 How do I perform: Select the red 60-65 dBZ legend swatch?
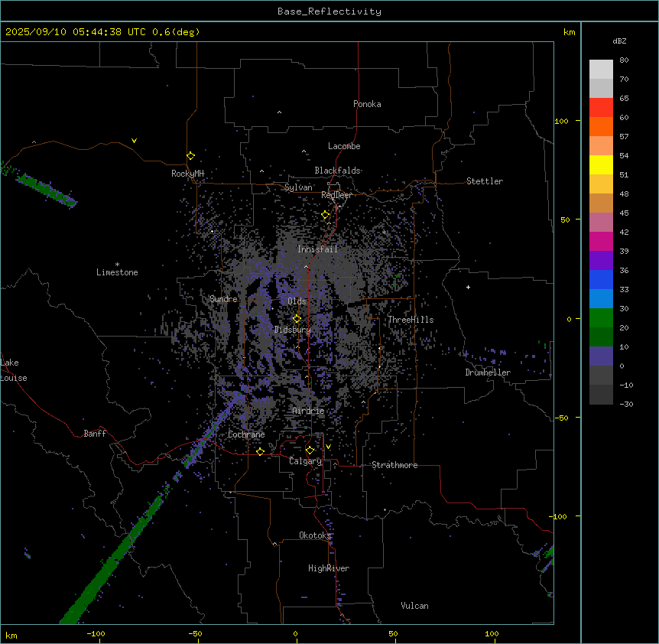pyautogui.click(x=601, y=107)
